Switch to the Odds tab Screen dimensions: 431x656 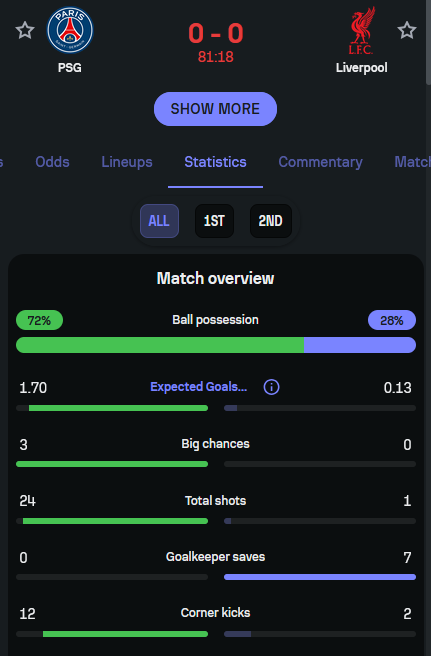click(52, 162)
